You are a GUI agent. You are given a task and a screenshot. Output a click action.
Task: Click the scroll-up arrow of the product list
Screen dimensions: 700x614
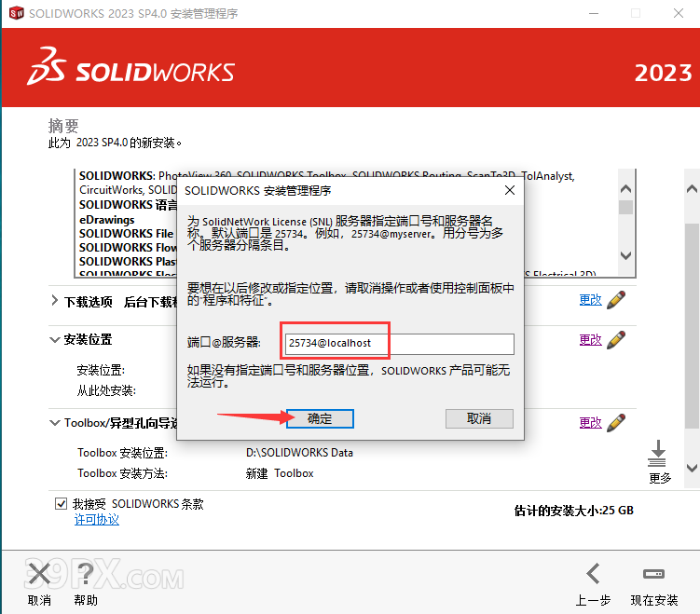pyautogui.click(x=626, y=177)
